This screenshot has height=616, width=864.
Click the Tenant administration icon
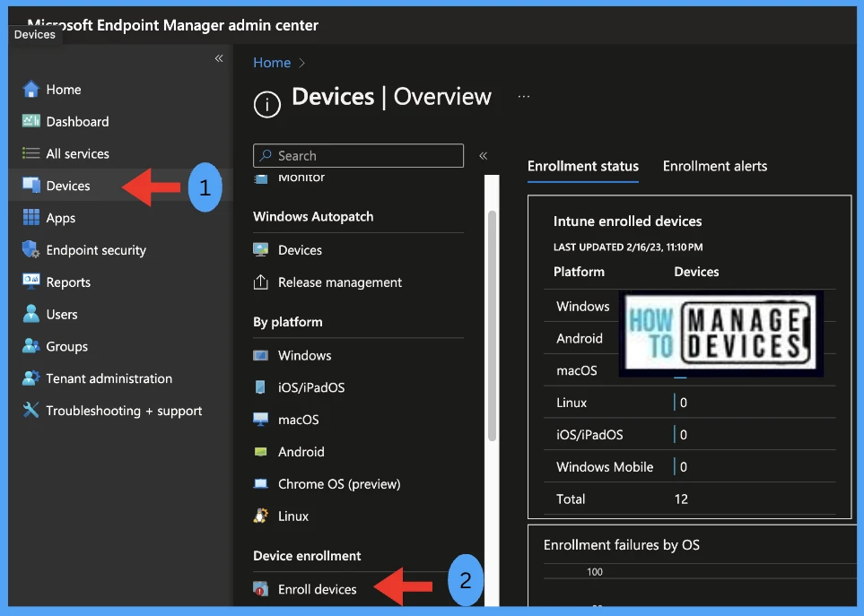click(31, 377)
